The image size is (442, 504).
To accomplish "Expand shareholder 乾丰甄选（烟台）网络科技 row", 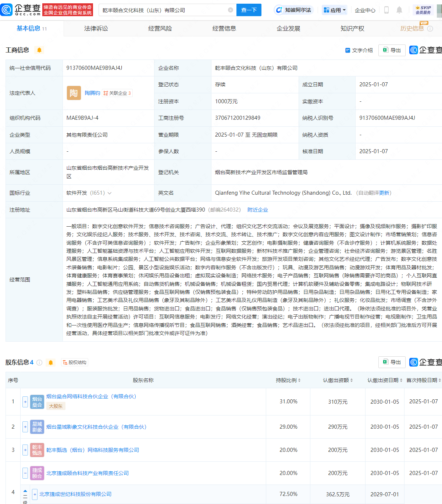I will 25,450.
